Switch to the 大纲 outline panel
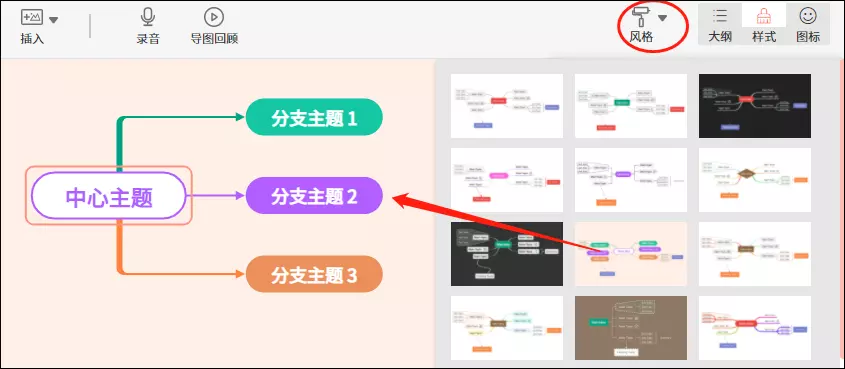Viewport: 845px width, 369px height. (719, 24)
